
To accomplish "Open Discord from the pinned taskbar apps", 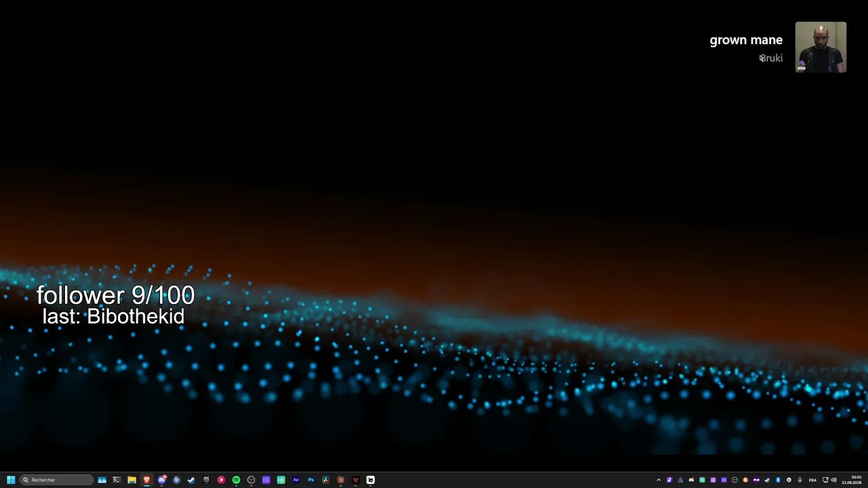I will click(x=162, y=480).
